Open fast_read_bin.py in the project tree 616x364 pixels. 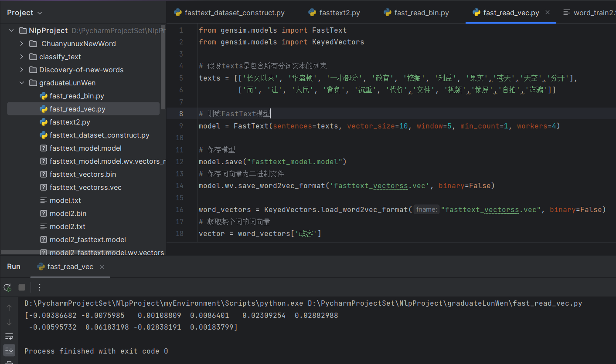coord(77,96)
